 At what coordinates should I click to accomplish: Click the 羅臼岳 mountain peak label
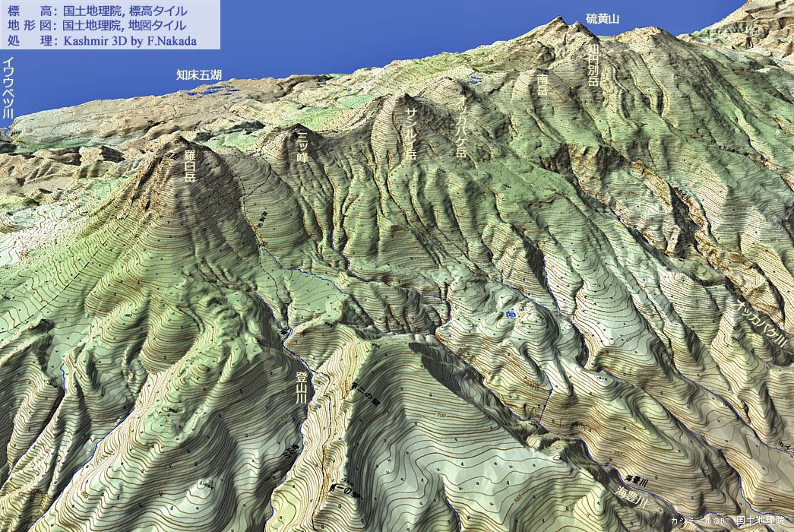190,166
